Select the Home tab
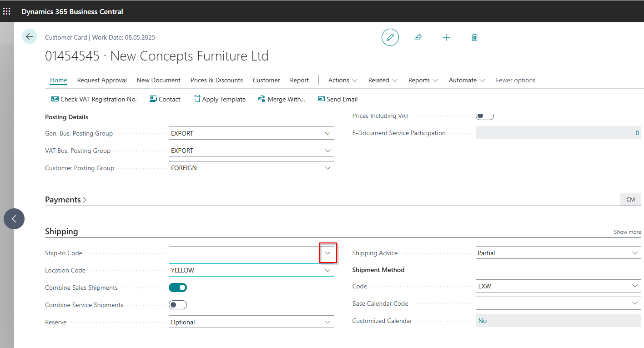Screen dimensions: 644x348 pos(59,80)
